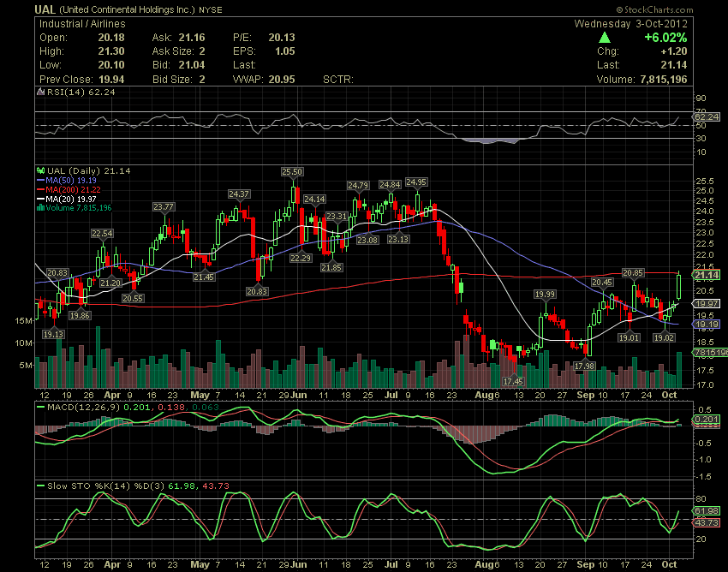Image resolution: width=728 pixels, height=572 pixels.
Task: Click the green up-arrow beside +6.02%
Action: tap(604, 38)
